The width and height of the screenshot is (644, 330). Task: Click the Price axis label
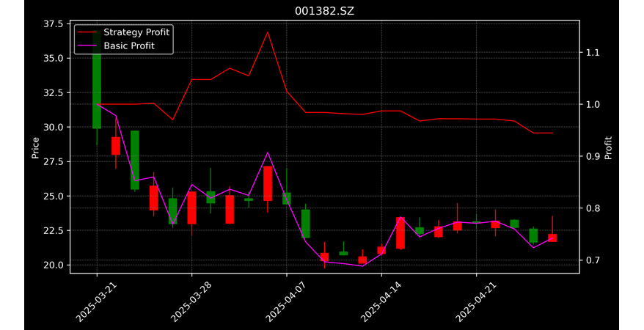(35, 148)
